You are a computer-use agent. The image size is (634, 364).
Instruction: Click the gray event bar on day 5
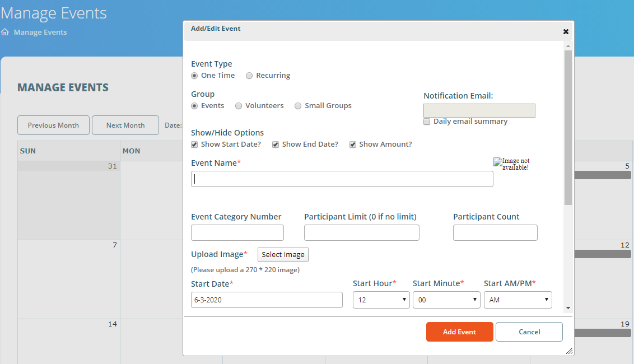603,175
